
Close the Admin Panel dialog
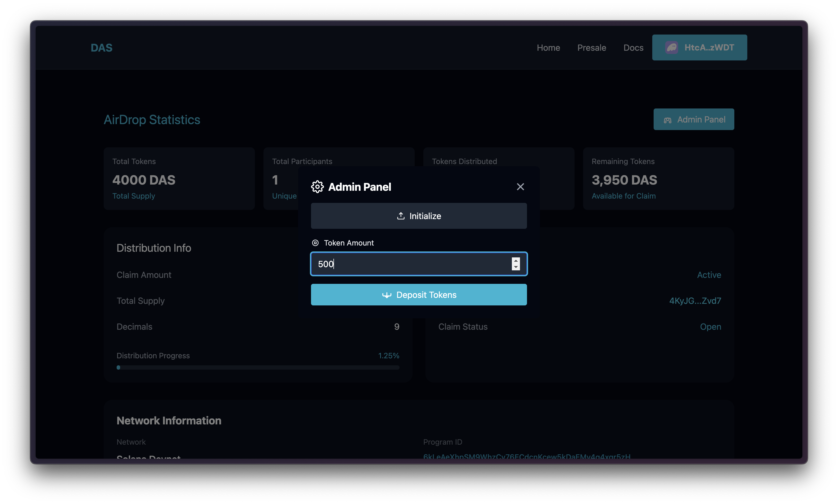point(520,187)
